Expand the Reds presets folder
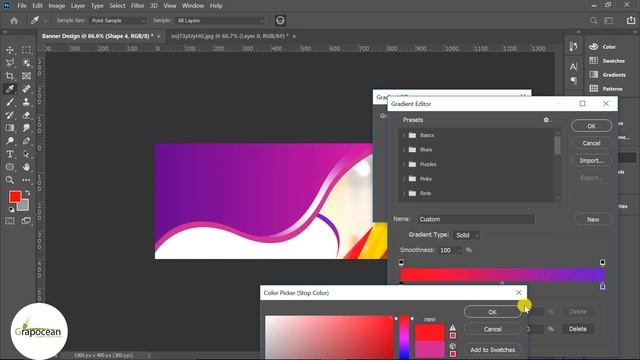This screenshot has height=360, width=640. (x=404, y=193)
